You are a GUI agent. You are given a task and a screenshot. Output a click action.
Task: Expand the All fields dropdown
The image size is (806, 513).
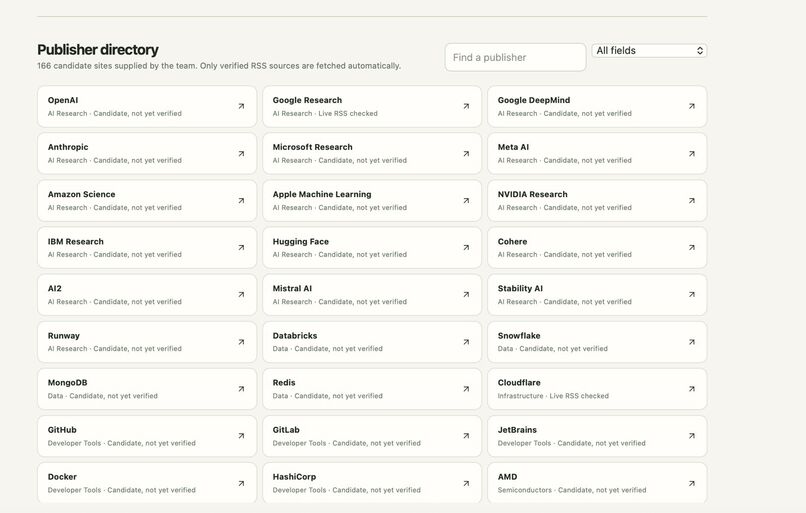pyautogui.click(x=649, y=50)
